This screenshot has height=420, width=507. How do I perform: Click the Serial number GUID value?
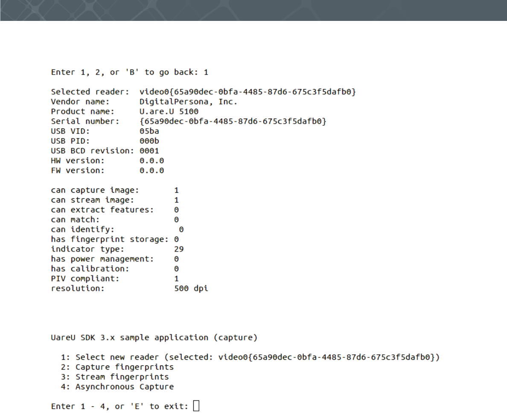tap(233, 121)
